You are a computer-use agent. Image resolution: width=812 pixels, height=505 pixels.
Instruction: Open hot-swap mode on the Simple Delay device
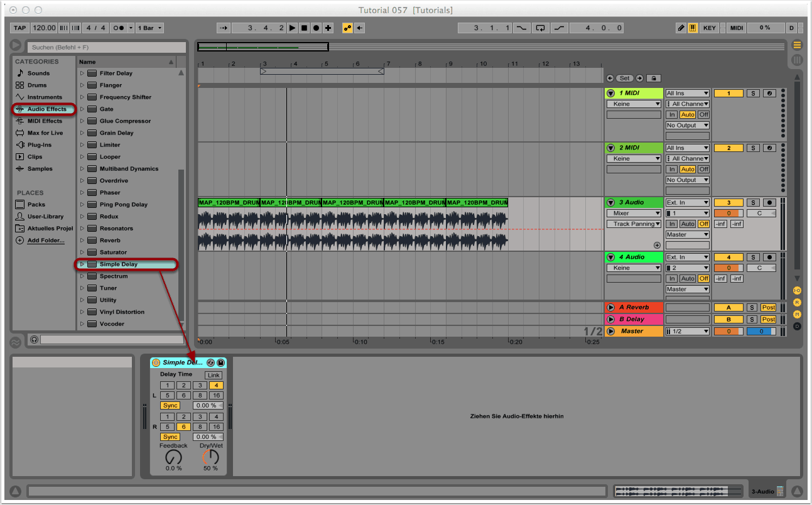click(211, 362)
